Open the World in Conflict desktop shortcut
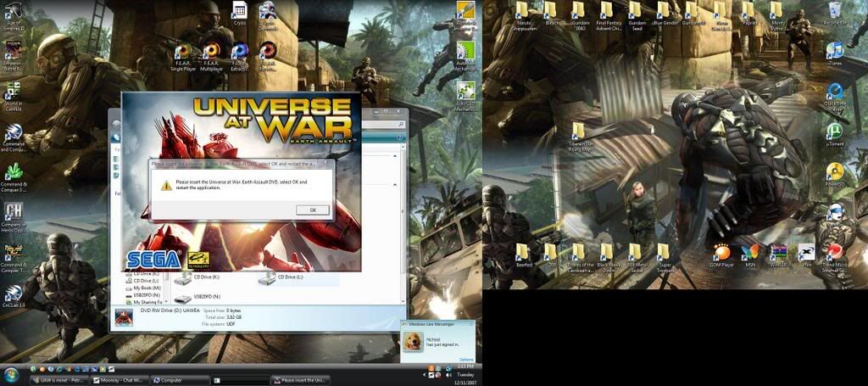868x386 pixels. coord(13,96)
